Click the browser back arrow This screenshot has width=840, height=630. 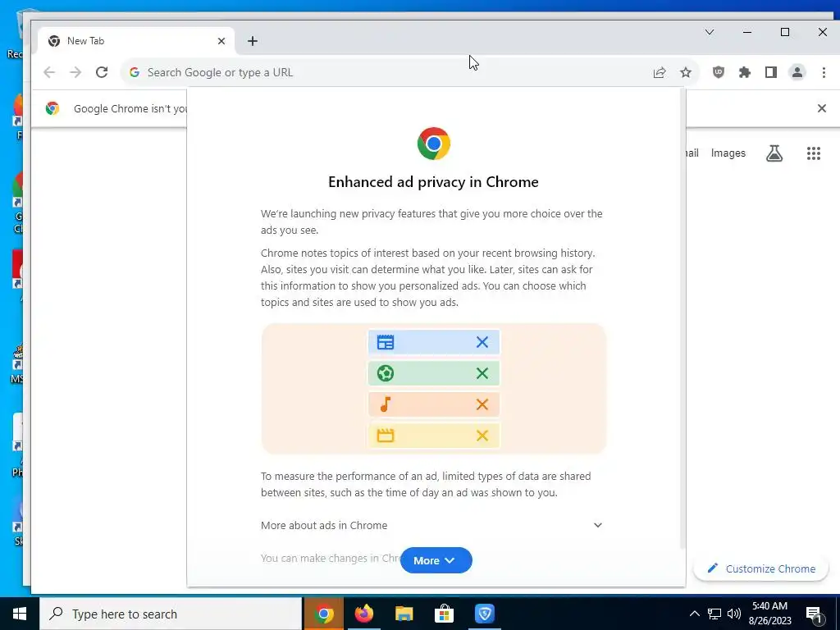tap(49, 72)
